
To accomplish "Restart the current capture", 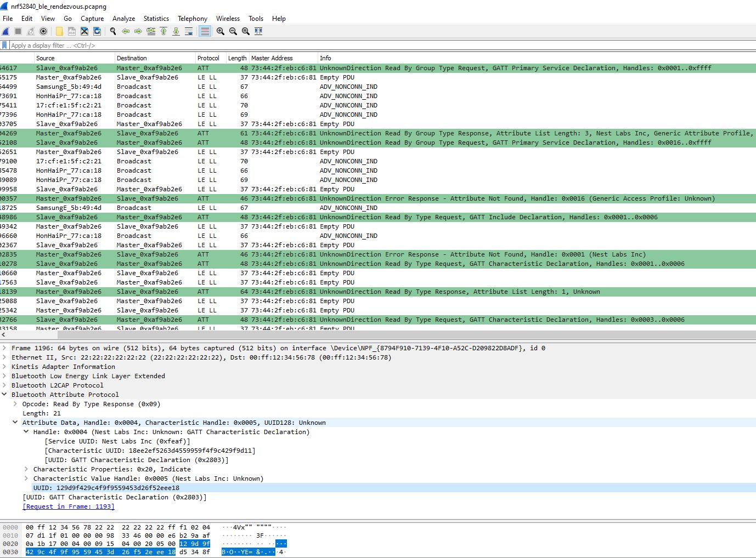I will [x=30, y=31].
